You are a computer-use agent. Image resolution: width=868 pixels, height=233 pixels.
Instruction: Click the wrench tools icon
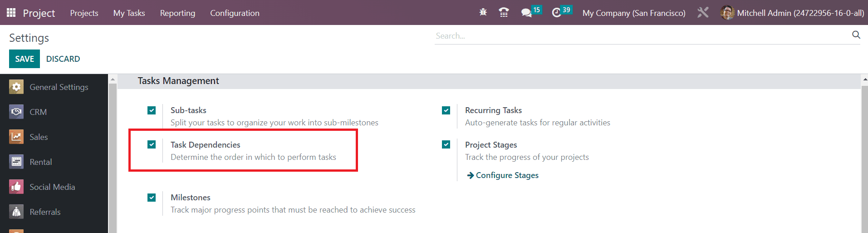click(703, 12)
